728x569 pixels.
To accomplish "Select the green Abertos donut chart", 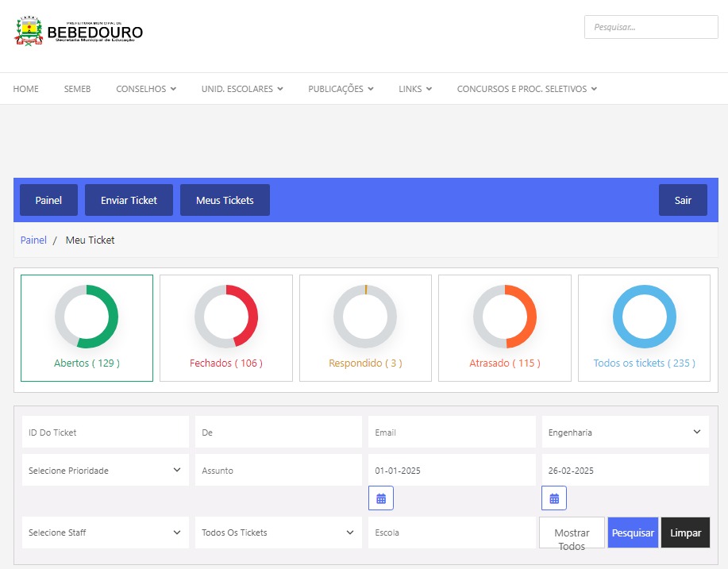I will (x=87, y=317).
